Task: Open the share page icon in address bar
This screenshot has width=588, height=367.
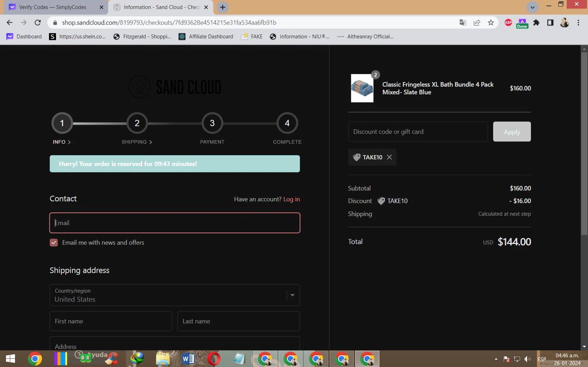Action: point(477,23)
